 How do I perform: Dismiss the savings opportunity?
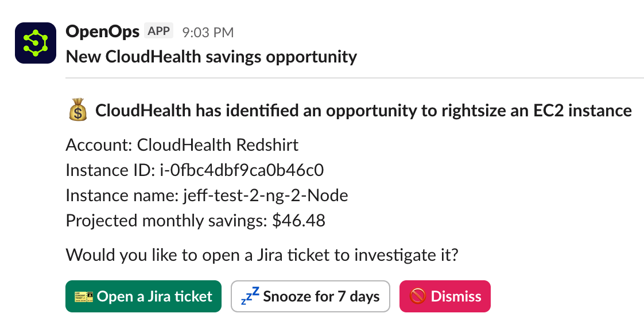click(x=445, y=296)
